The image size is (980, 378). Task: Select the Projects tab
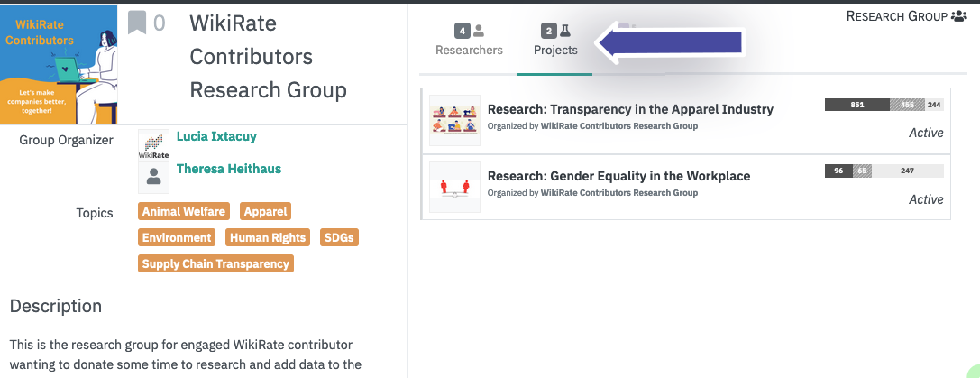555,40
